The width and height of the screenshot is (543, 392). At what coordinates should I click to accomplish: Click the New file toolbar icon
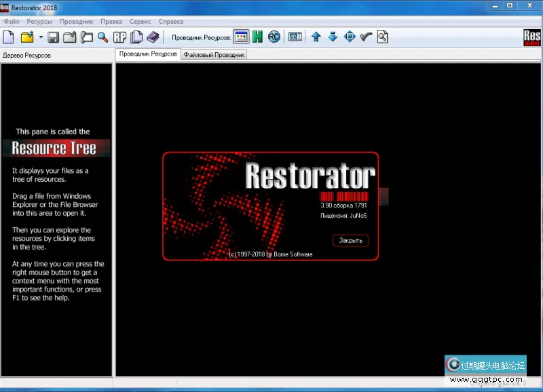[9, 37]
